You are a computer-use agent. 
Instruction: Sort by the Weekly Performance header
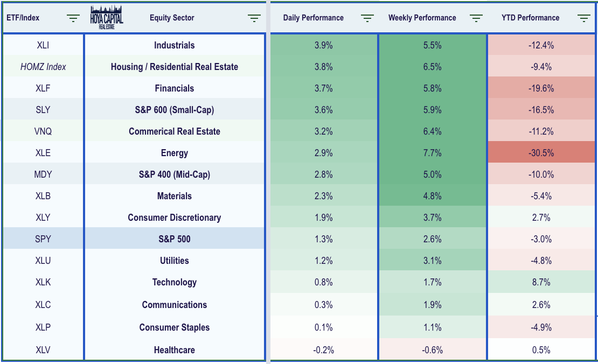[x=423, y=18]
